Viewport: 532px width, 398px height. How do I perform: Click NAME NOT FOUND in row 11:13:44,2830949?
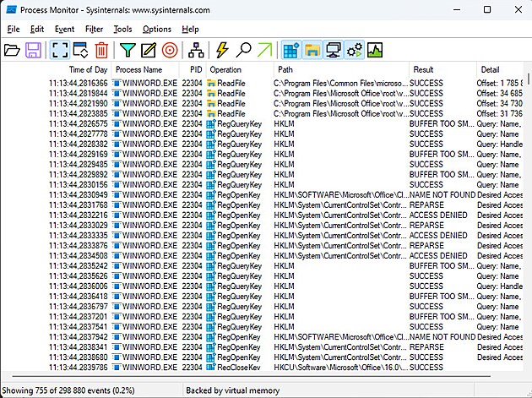click(x=442, y=195)
